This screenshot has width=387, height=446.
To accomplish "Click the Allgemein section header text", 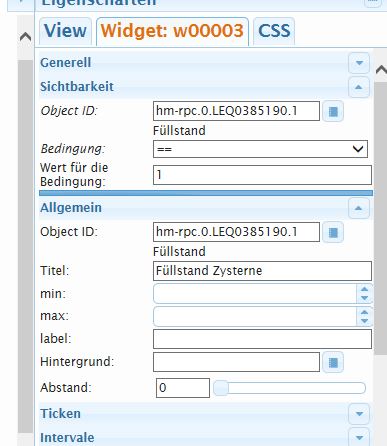I will 71,208.
